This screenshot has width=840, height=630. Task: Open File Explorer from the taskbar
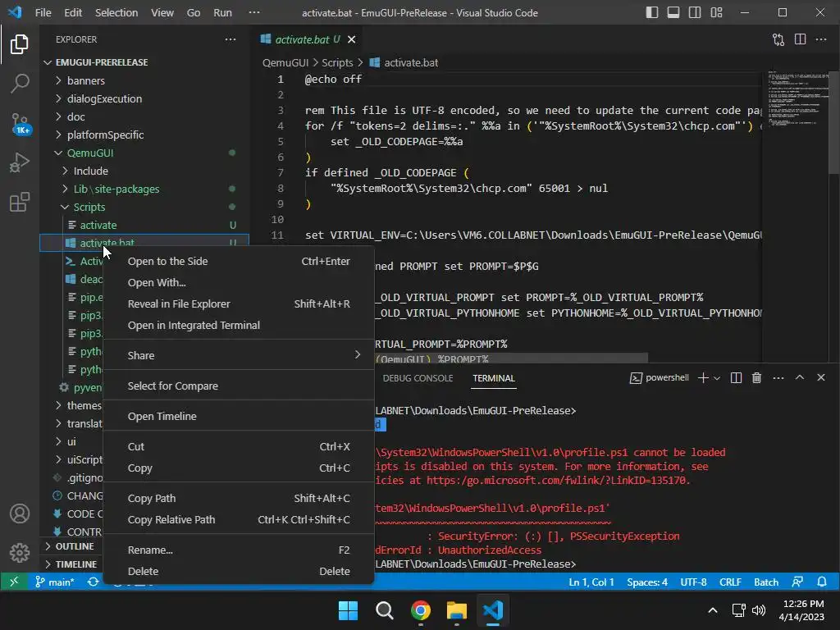(x=456, y=610)
